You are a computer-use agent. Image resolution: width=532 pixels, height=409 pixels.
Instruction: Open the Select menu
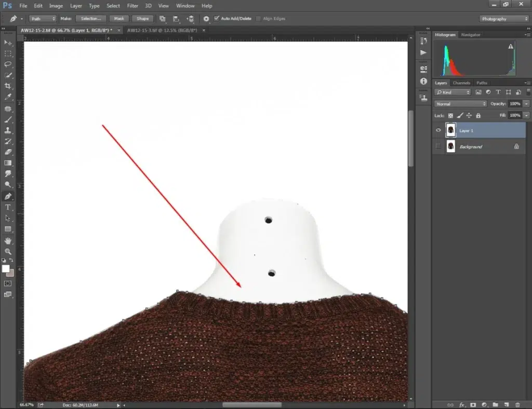(113, 6)
